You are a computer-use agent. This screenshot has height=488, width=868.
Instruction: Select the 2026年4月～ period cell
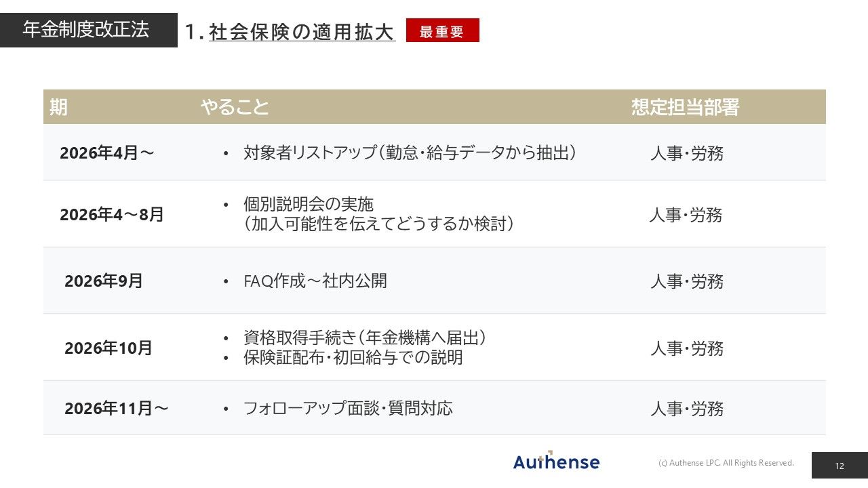106,153
